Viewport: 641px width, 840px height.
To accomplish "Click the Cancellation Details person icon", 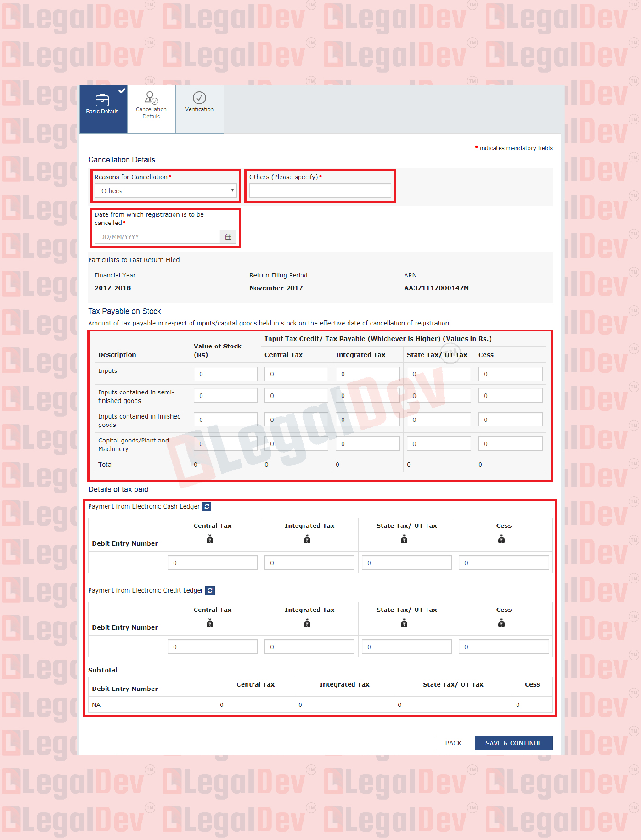I will click(x=151, y=97).
